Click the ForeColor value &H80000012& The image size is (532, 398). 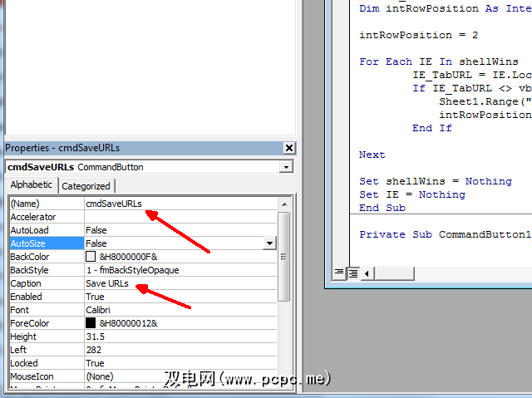pyautogui.click(x=129, y=323)
